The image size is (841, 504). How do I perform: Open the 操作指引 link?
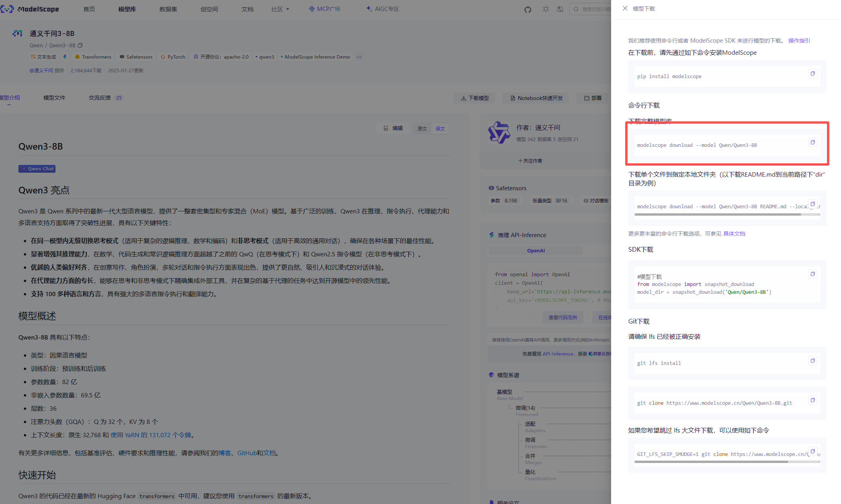799,41
